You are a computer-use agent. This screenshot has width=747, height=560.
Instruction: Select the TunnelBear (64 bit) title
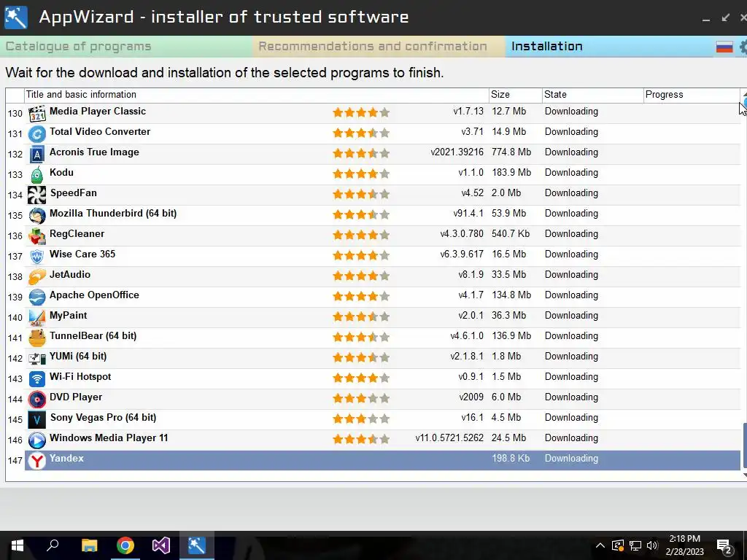tap(93, 335)
